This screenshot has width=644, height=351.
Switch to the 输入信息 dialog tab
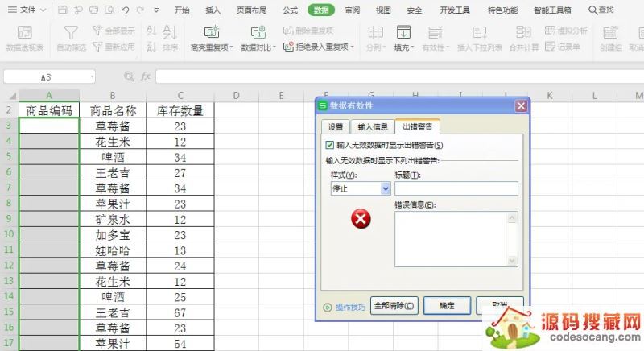(x=373, y=126)
